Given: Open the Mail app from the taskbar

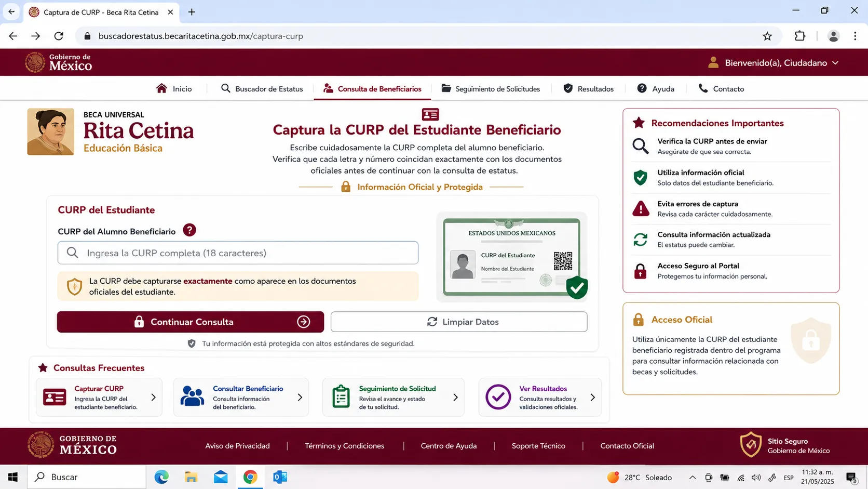Looking at the screenshot, I should point(221,477).
